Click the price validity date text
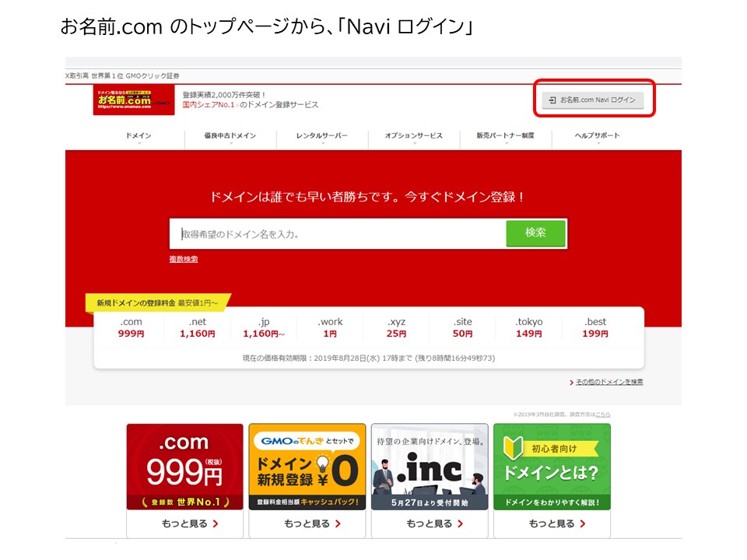Screen dimensions: 747x560 coord(369,358)
